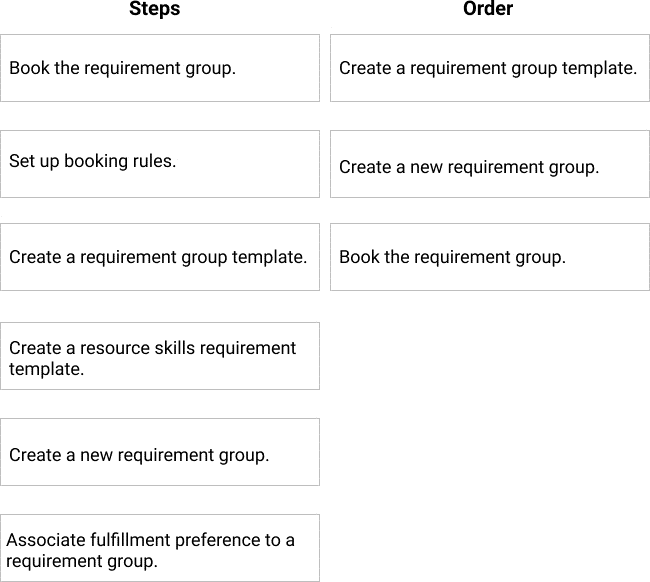650x582 pixels.
Task: Click the 'Steps' column heading
Action: pos(155,9)
